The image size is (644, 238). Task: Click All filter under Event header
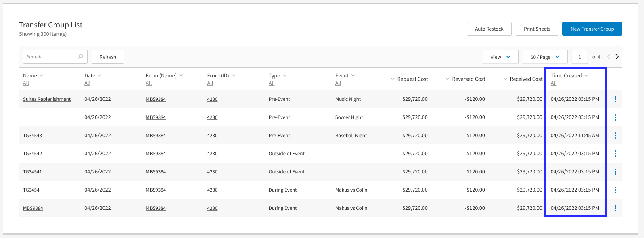click(x=338, y=83)
